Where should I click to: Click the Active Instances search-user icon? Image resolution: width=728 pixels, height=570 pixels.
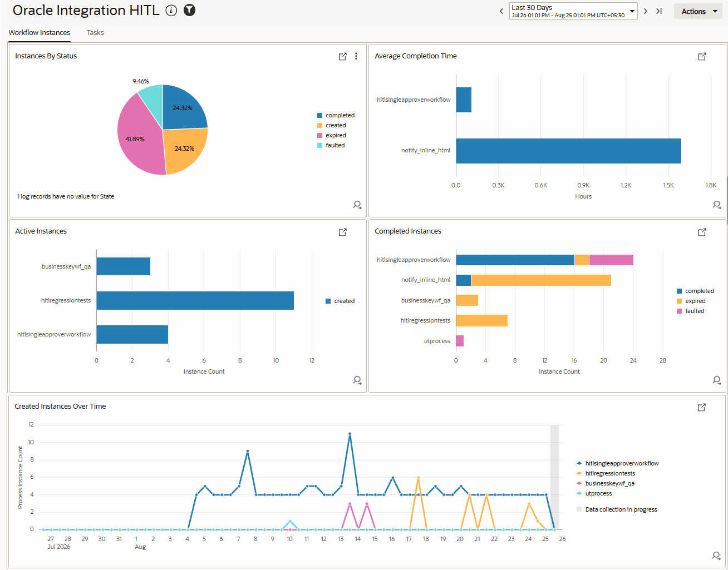coord(357,380)
